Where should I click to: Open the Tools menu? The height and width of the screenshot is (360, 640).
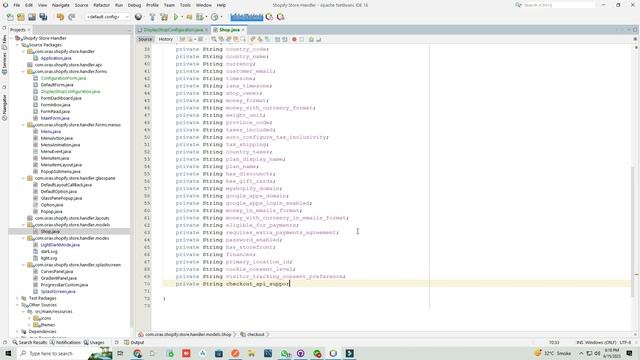185,5
